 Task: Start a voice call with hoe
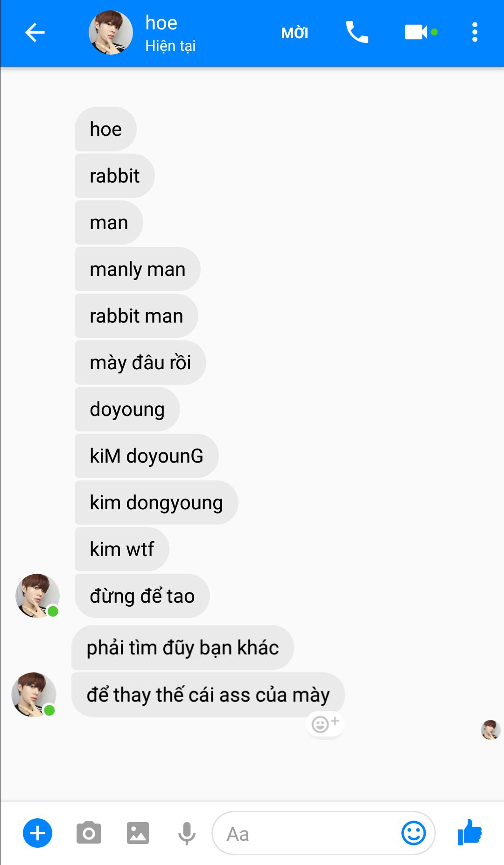point(357,32)
